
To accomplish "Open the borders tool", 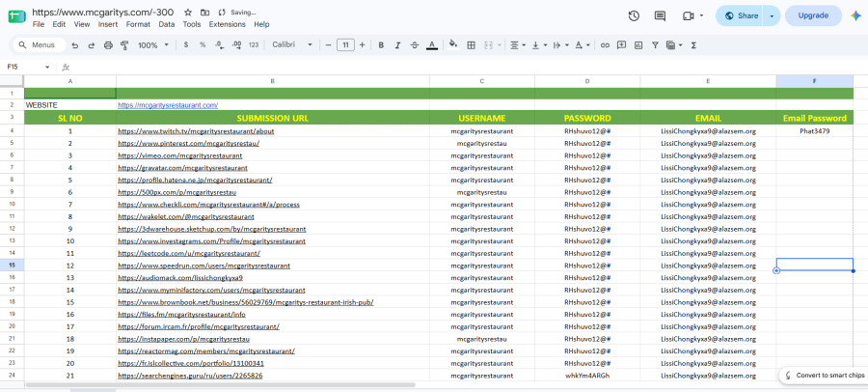I will point(471,45).
